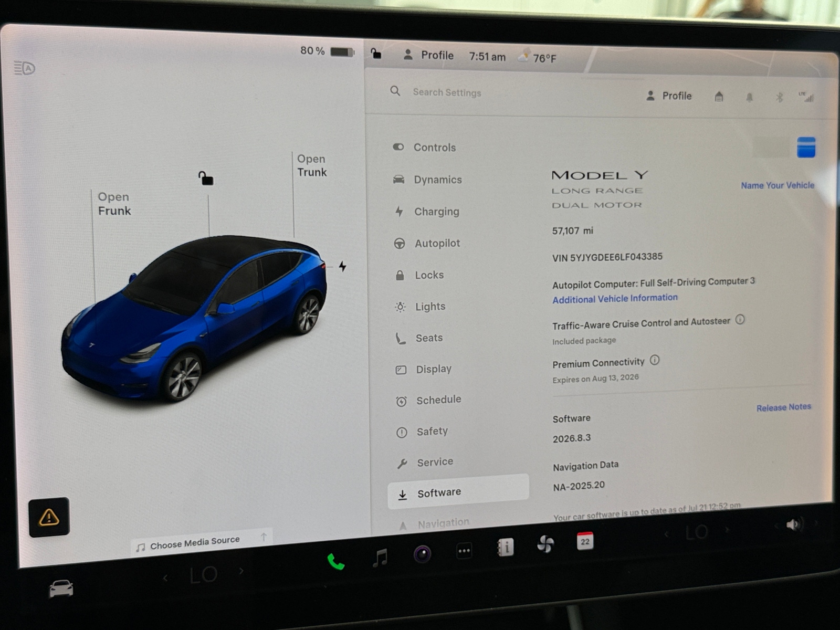Tap the LTE signal strength icon

[x=806, y=97]
